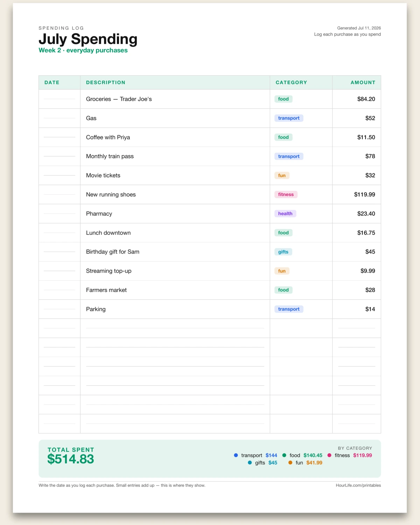Click the DESCRIPTION column header
Viewport: 420px width, 525px height.
106,83
